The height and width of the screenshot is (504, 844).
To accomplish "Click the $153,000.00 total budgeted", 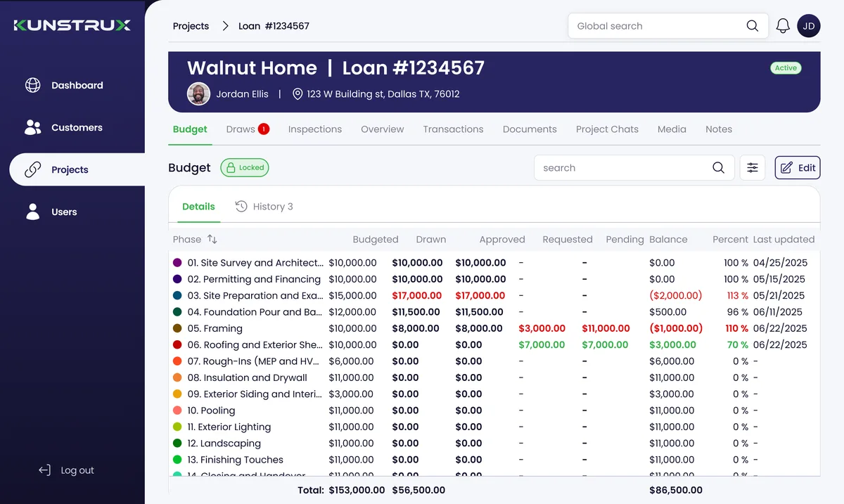I will (x=357, y=490).
